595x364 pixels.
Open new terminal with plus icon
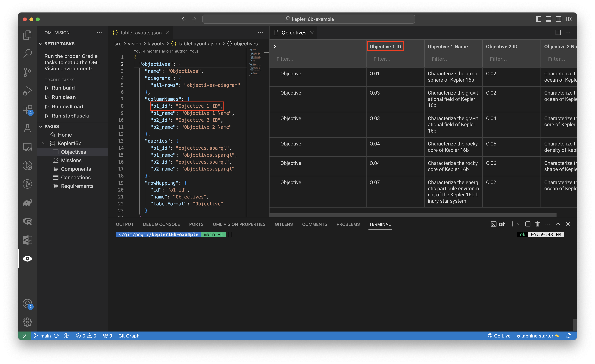pos(512,224)
